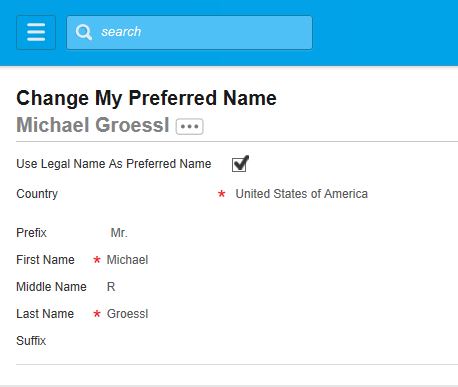Click the Prefix field label
This screenshot has height=387, width=458.
pos(31,233)
